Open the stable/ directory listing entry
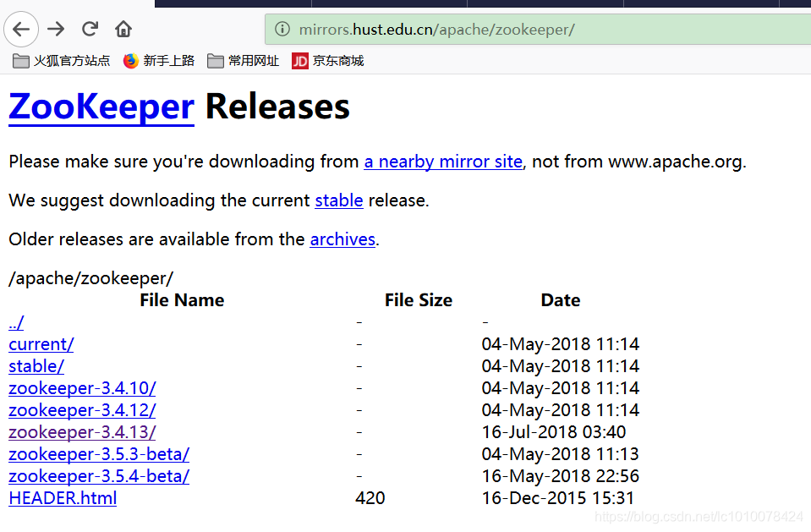811x532 pixels. (x=36, y=366)
